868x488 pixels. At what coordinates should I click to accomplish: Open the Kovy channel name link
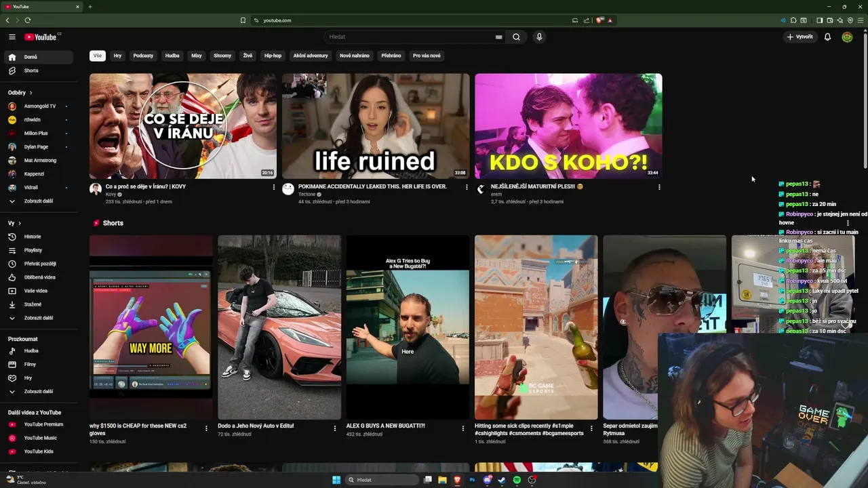[x=111, y=195]
